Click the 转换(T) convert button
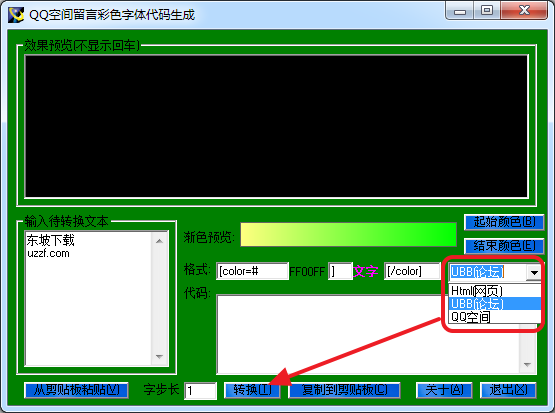555x413 pixels. coord(252,390)
